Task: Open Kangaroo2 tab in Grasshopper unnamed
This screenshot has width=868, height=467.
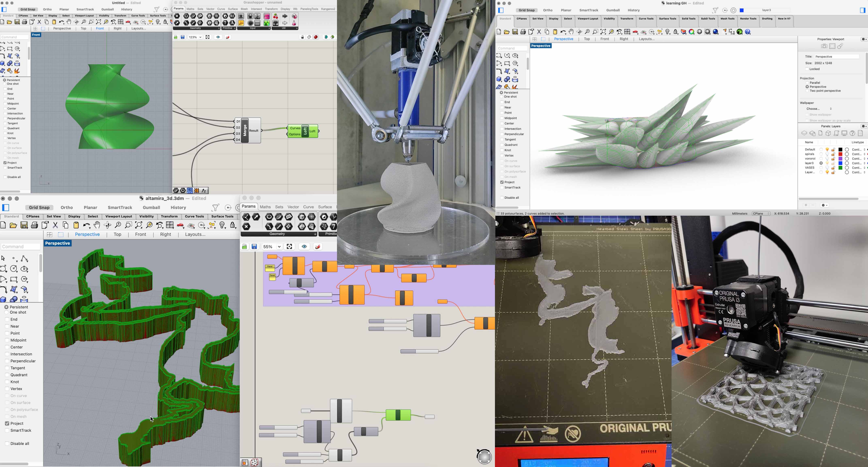Action: [x=328, y=9]
